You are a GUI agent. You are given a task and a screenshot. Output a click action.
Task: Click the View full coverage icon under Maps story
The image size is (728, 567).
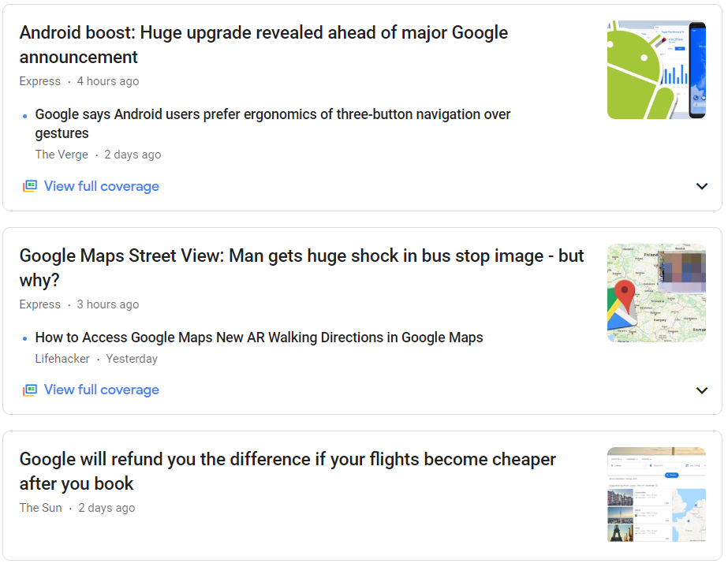tap(28, 390)
